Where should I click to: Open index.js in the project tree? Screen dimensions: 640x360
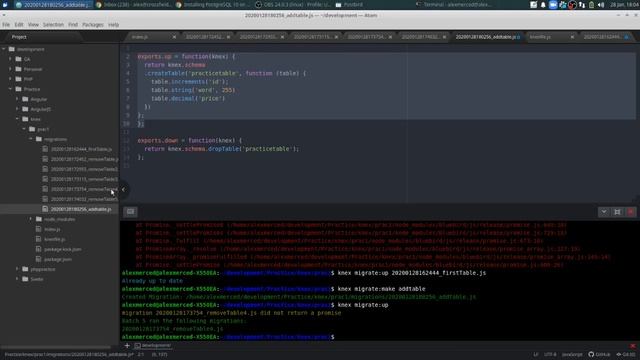[52, 229]
